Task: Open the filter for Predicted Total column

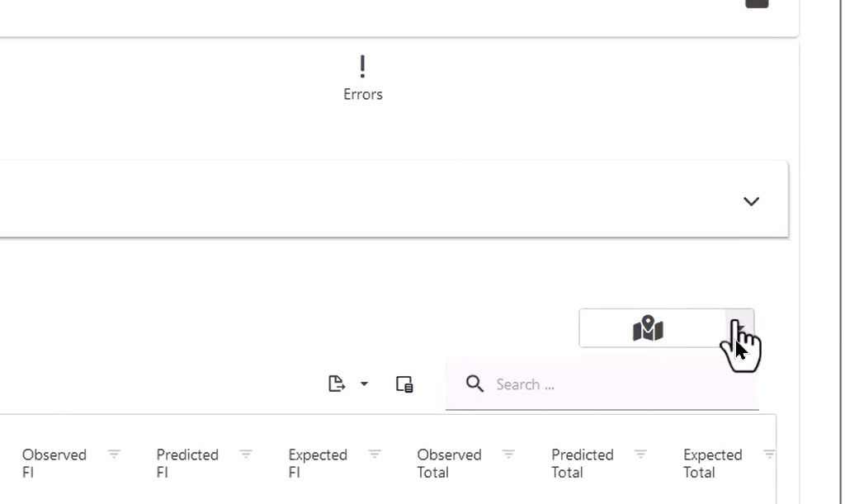Action: 640,455
